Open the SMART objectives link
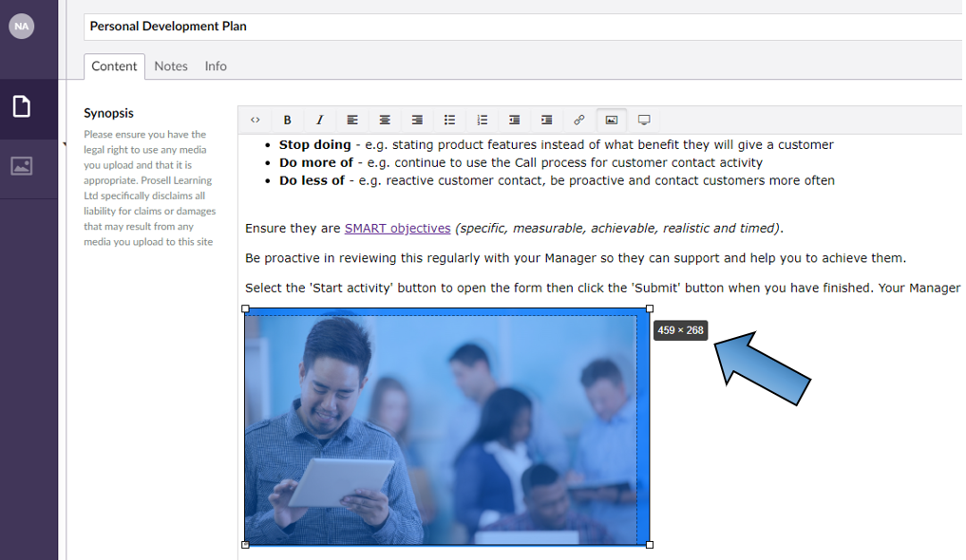This screenshot has height=560, width=966. pyautogui.click(x=397, y=228)
